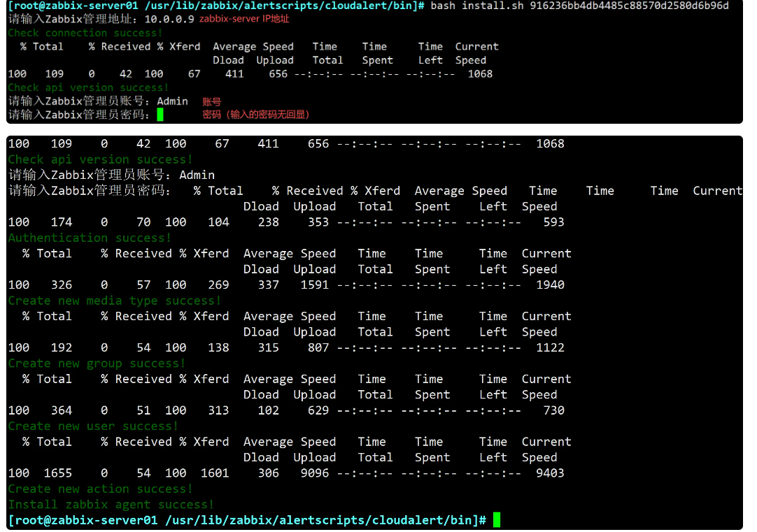
Task: Click the 'Authentication success!' message
Action: [90, 238]
